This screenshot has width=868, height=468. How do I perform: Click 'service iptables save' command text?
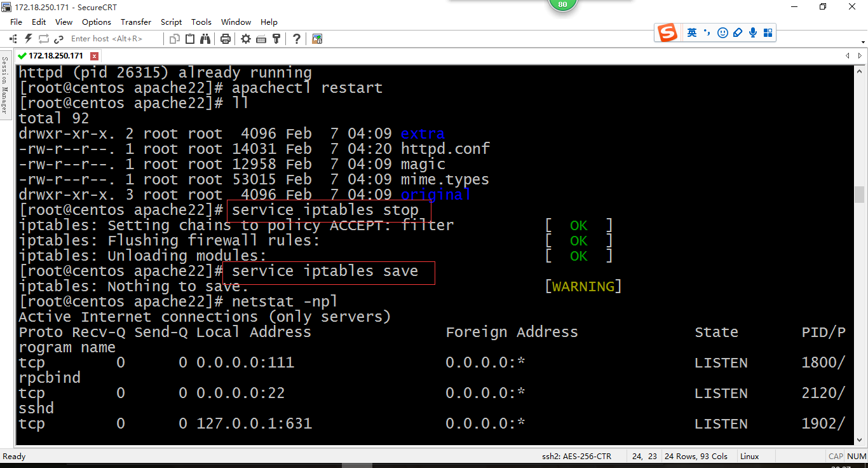click(x=325, y=272)
